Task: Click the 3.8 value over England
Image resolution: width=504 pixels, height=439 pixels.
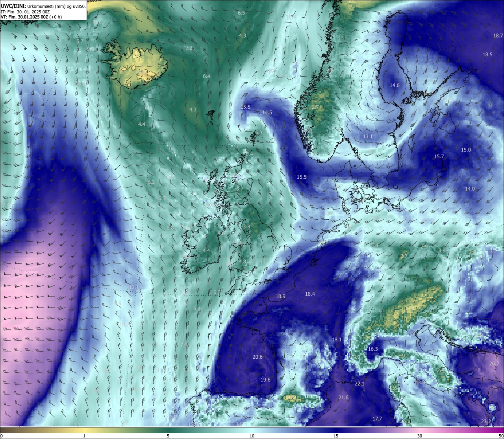Action: [246, 226]
